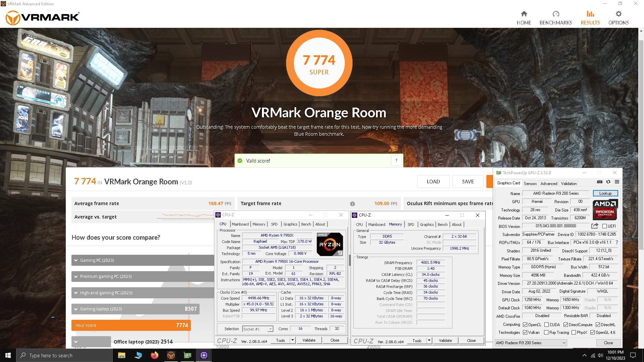This screenshot has width=644, height=362.
Task: Open the network icon in system tray
Action: click(x=593, y=356)
